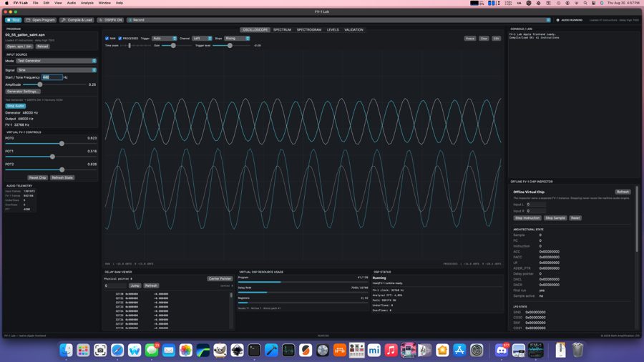644x362 pixels.
Task: Click the Open .spn / .bin button
Action: [19, 47]
